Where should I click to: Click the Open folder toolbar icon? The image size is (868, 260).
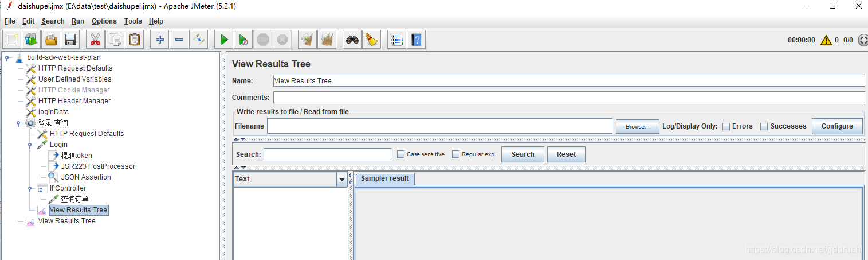coord(51,40)
